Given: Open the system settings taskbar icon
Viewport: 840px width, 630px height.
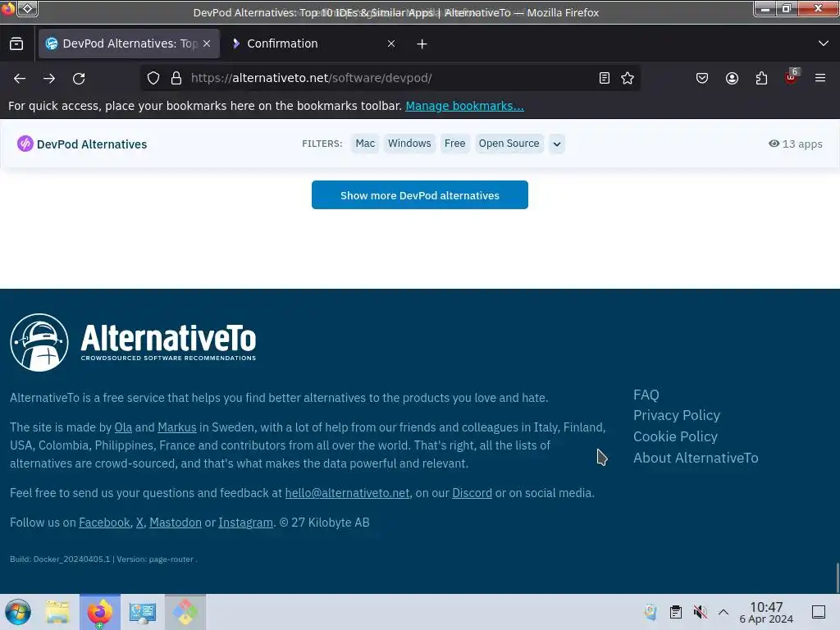Looking at the screenshot, I should [x=143, y=612].
